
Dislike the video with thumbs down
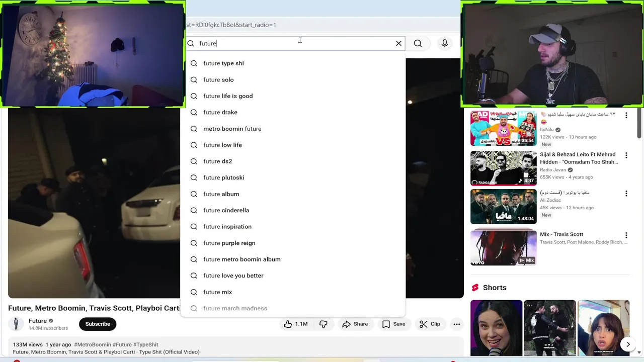coord(324,324)
